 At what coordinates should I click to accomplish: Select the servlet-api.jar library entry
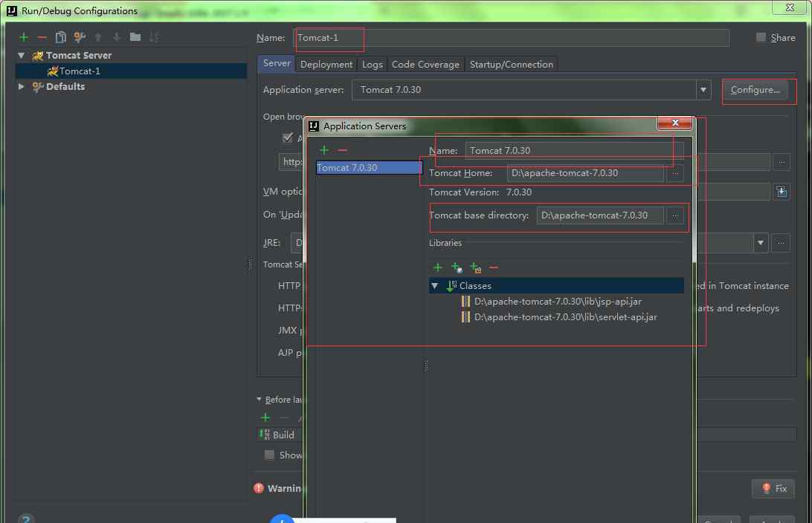click(x=565, y=317)
